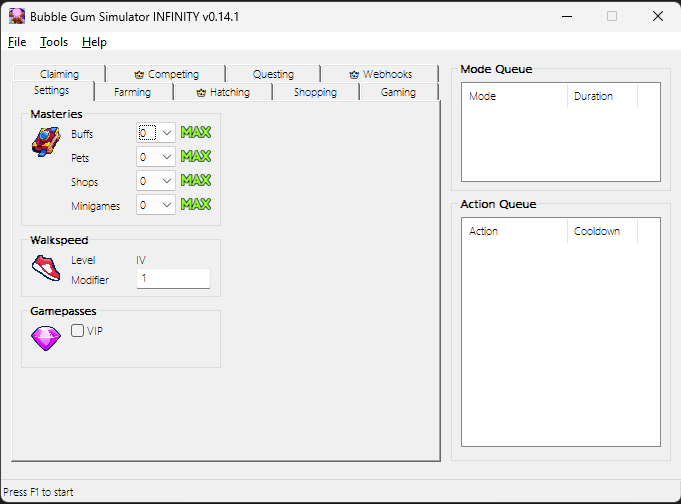The image size is (681, 504).
Task: Click the Walkspeed level value IV
Action: pyautogui.click(x=141, y=260)
